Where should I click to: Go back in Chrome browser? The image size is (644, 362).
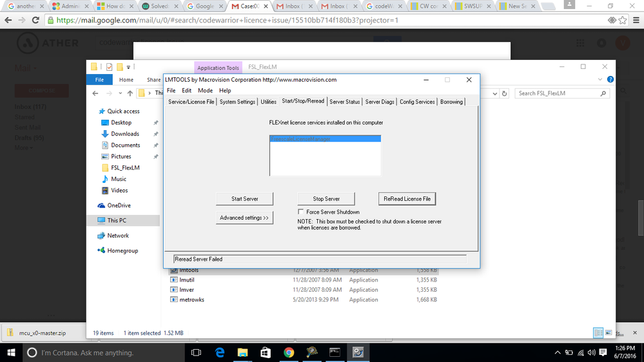pyautogui.click(x=8, y=20)
